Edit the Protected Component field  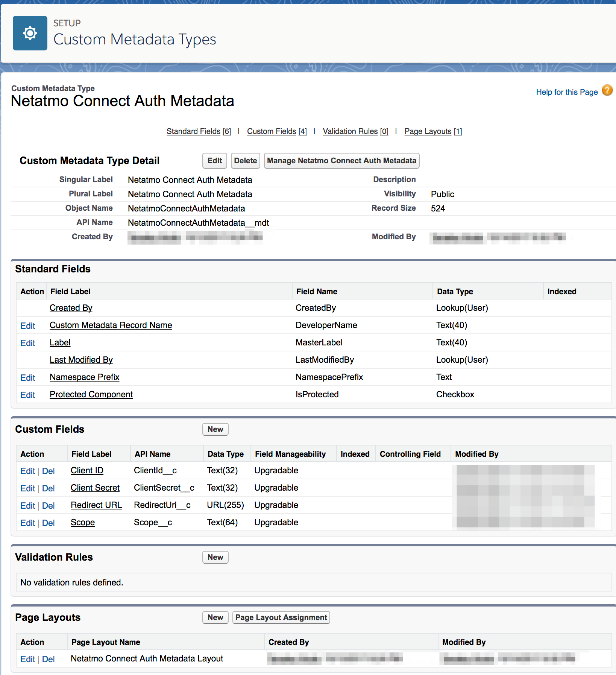[x=28, y=395]
